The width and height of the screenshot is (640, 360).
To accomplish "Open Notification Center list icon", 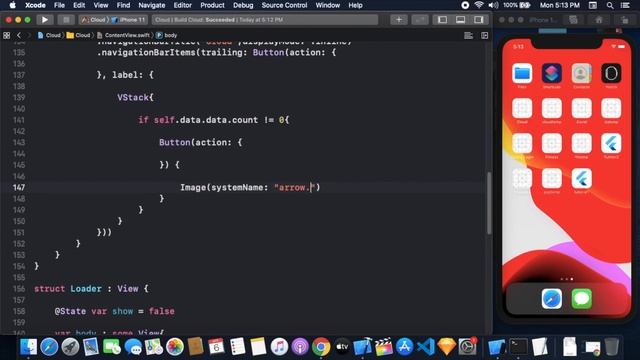I will (x=625, y=5).
